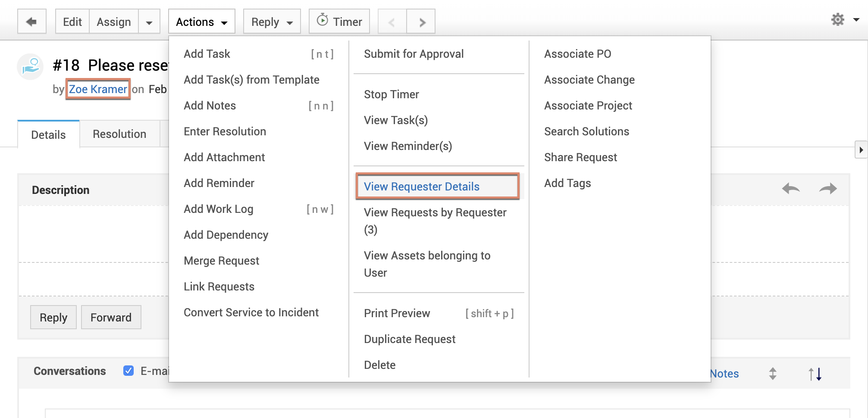
Task: Collapse the Actions dropdown menu
Action: [201, 22]
